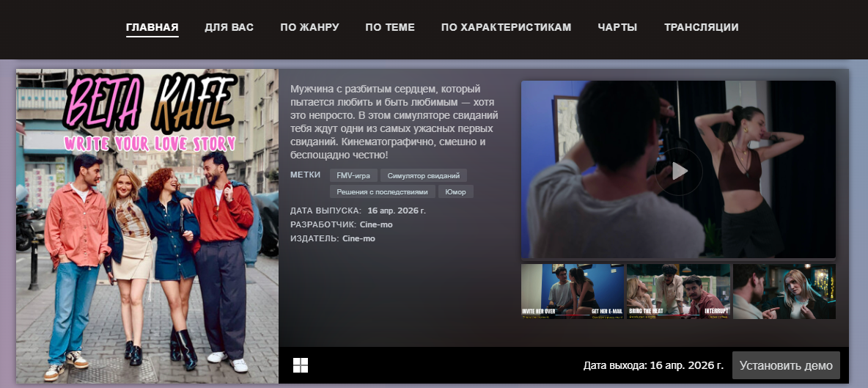View the blonde woman screenshot thumbnail

tap(784, 291)
